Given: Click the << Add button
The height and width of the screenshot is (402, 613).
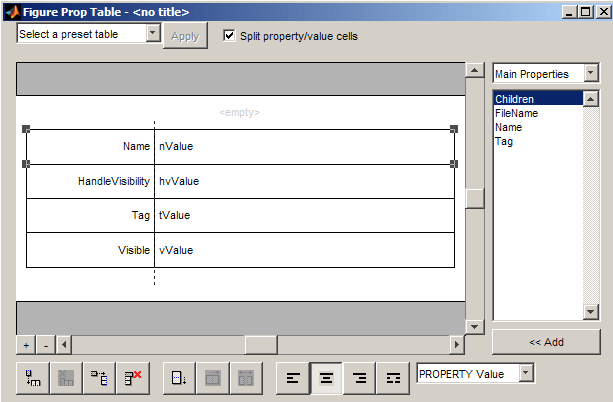Looking at the screenshot, I should [546, 342].
